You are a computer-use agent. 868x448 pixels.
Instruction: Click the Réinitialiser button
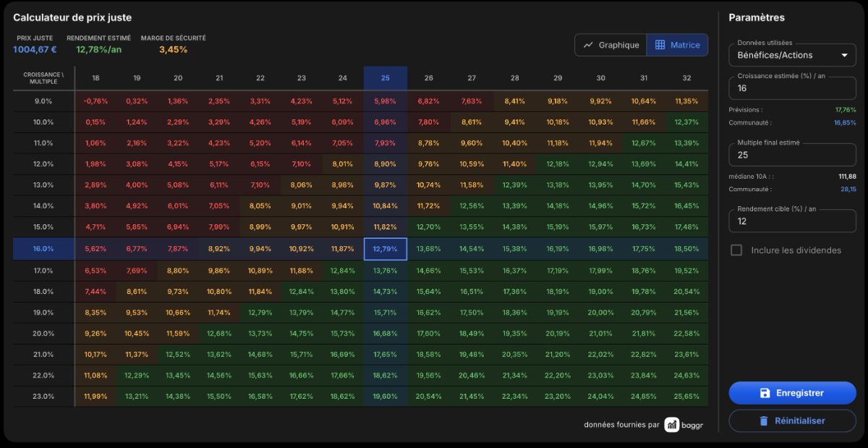click(792, 420)
